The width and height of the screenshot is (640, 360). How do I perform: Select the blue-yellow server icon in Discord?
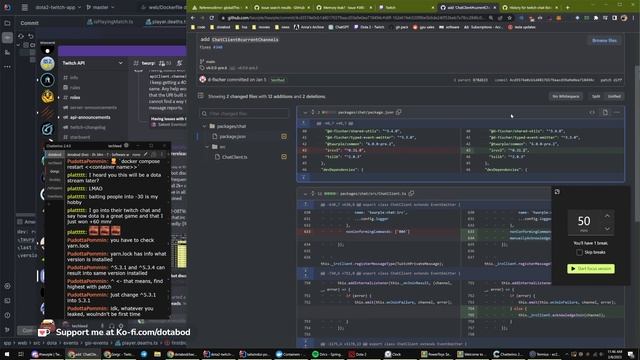pos(47,63)
